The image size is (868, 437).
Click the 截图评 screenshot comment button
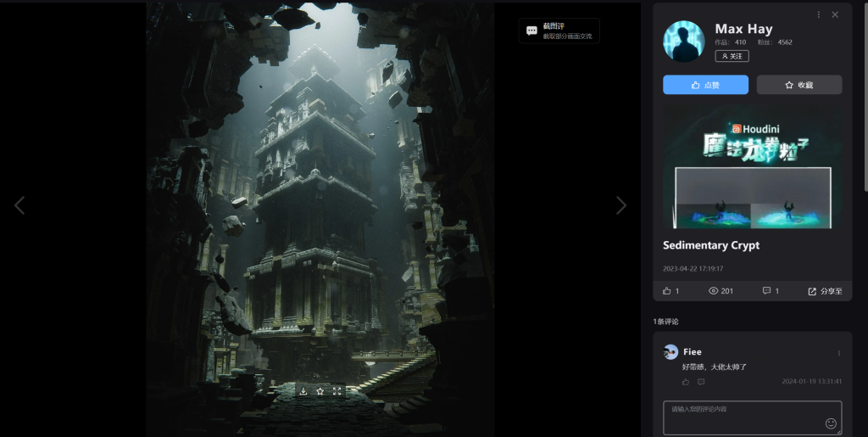pyautogui.click(x=559, y=31)
